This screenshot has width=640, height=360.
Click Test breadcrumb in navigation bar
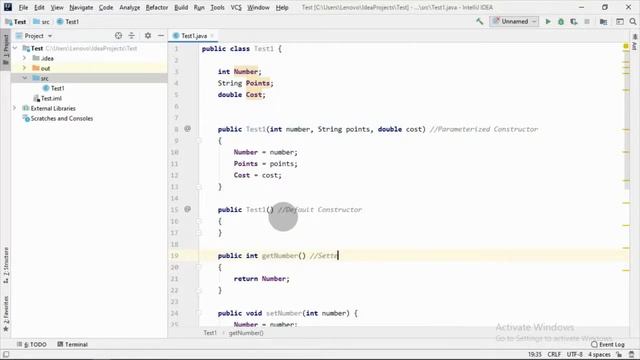(16, 22)
